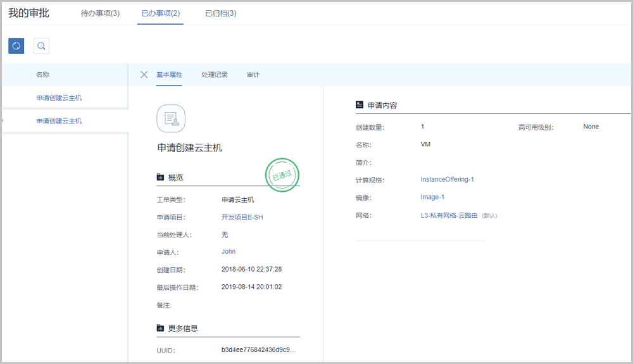Click the 申请内容 section icon
Screen dimensions: 633x364
pyautogui.click(x=360, y=105)
